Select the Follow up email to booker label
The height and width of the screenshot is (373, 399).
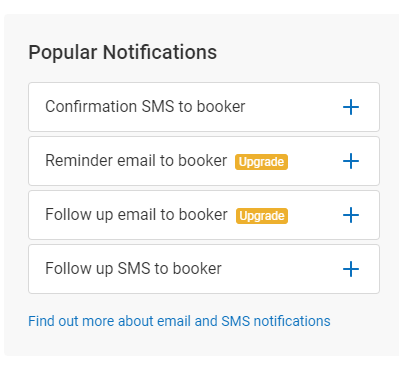136,215
